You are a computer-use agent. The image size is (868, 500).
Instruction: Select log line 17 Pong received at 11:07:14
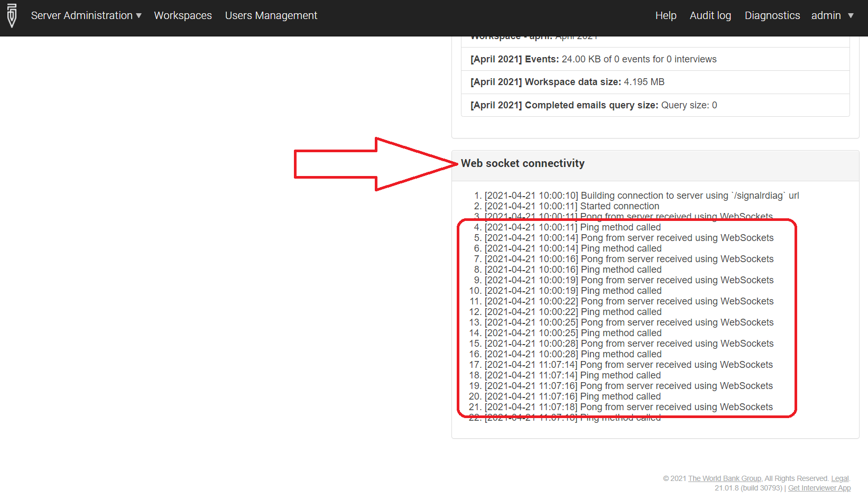629,365
